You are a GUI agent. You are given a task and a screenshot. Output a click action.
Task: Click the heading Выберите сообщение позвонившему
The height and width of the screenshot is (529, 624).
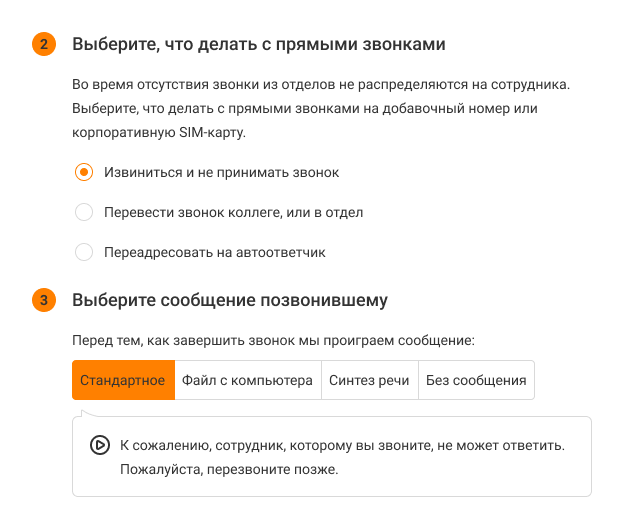pyautogui.click(x=229, y=300)
